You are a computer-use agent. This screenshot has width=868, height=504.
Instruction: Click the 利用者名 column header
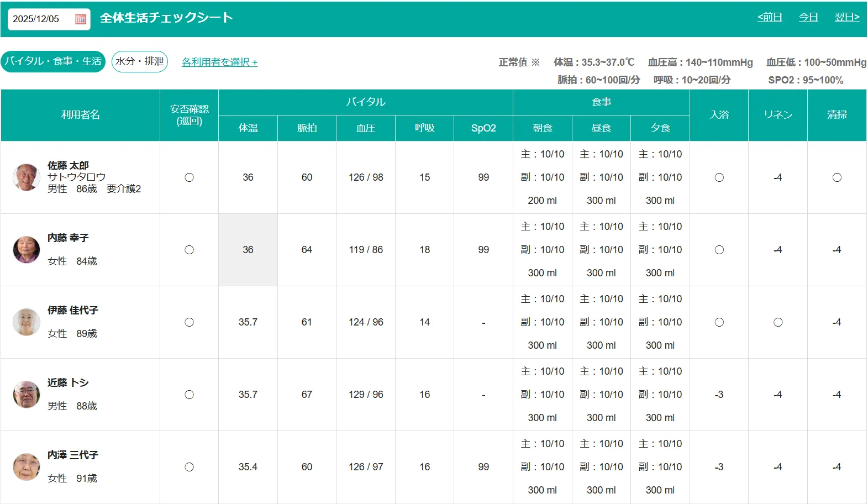pos(80,115)
